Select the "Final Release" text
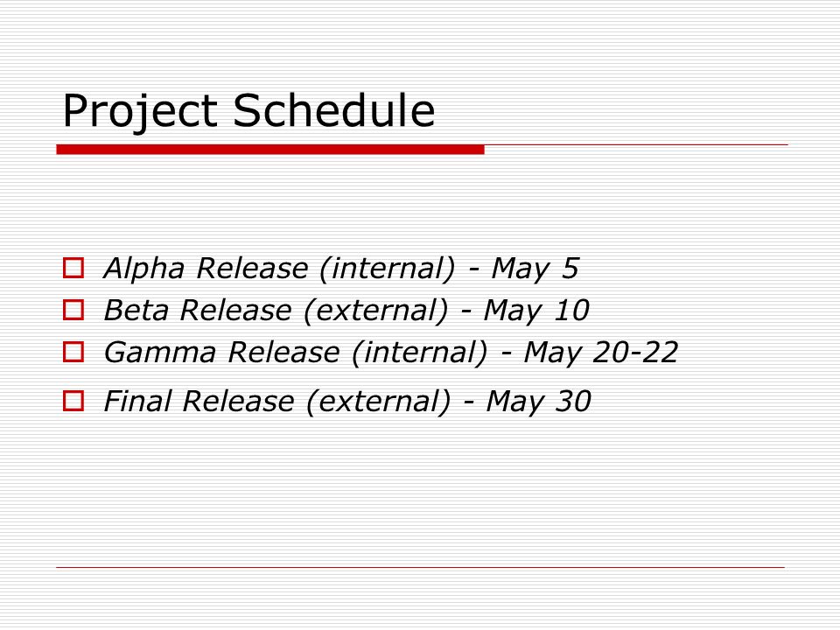 [199, 402]
